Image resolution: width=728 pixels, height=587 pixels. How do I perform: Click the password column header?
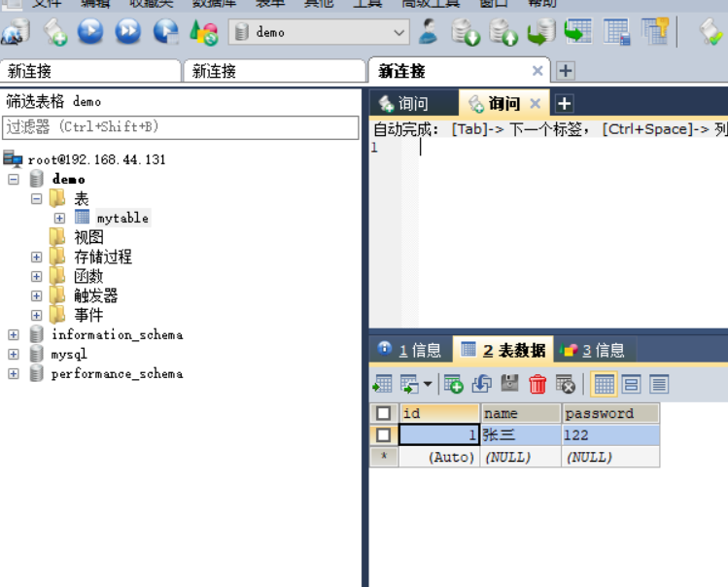609,413
